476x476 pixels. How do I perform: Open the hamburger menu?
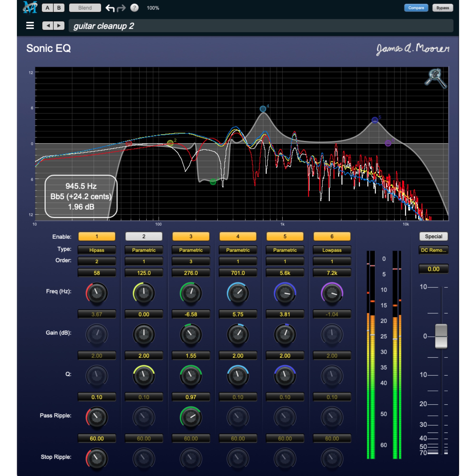(30, 26)
